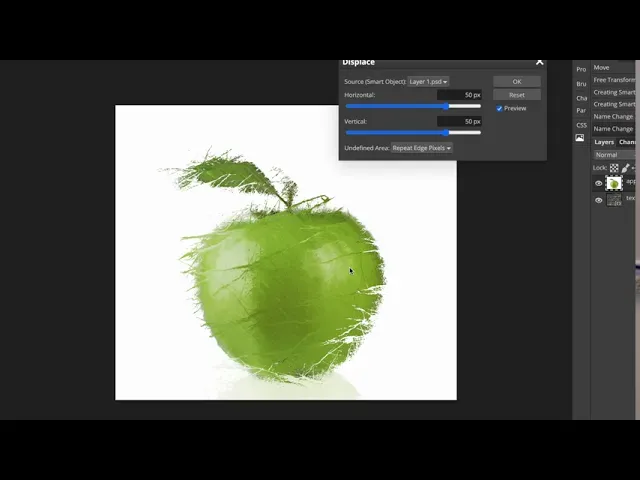The width and height of the screenshot is (640, 480).
Task: Click the Horizontal displacement slider handle
Action: pyautogui.click(x=446, y=106)
